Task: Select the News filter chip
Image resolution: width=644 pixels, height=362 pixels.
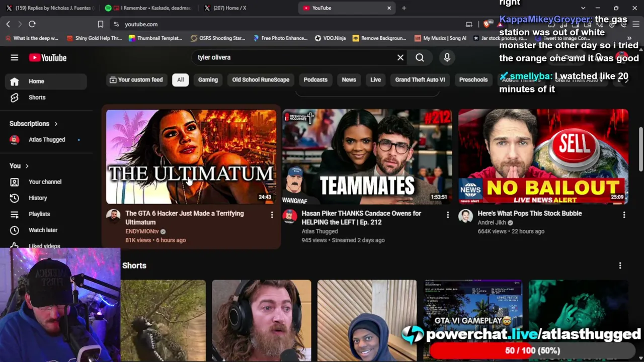Action: coord(349,80)
